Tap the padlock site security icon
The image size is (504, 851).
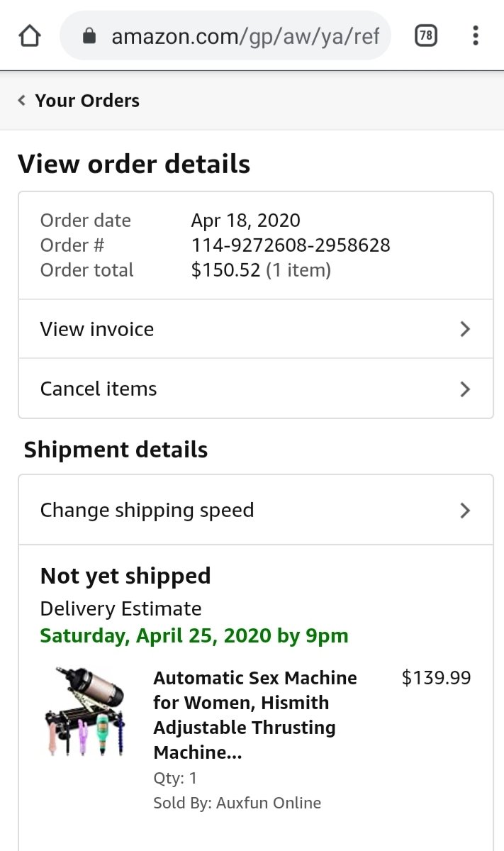pos(89,35)
